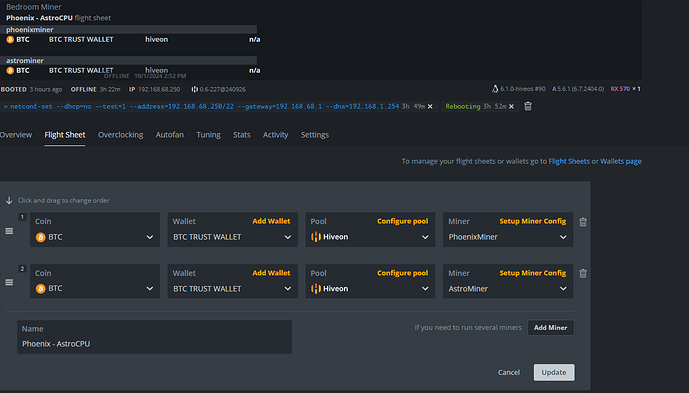Open the Overclocking tab
The width and height of the screenshot is (689, 393).
[x=120, y=135]
